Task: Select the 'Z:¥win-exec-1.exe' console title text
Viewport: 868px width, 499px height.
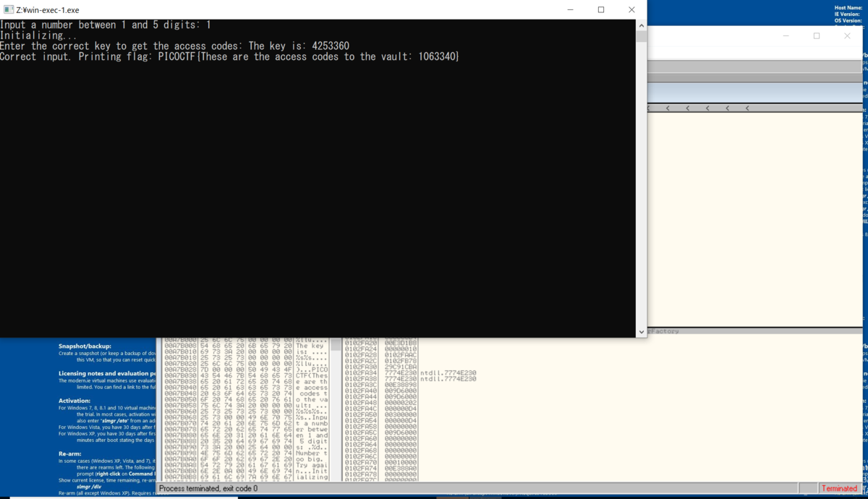Action: tap(48, 10)
